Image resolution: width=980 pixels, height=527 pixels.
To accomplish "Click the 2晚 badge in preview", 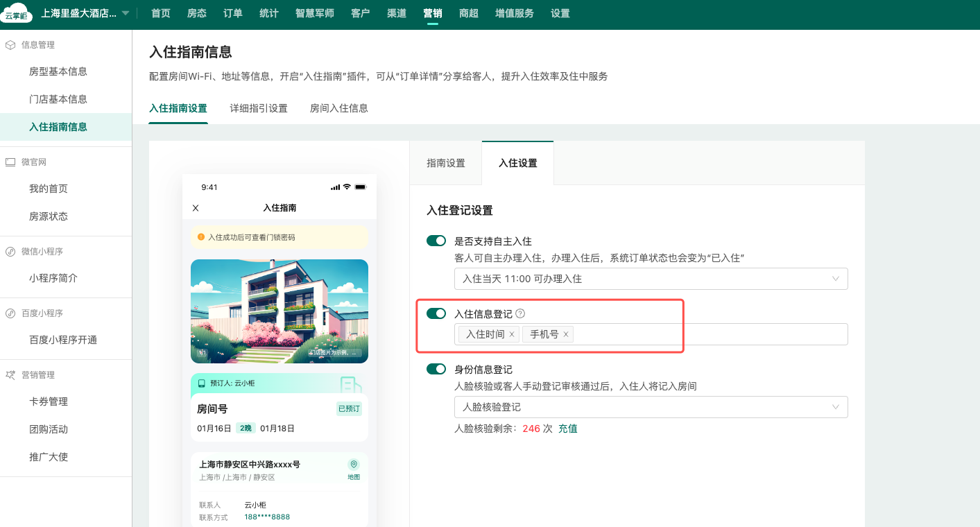I will tap(246, 428).
